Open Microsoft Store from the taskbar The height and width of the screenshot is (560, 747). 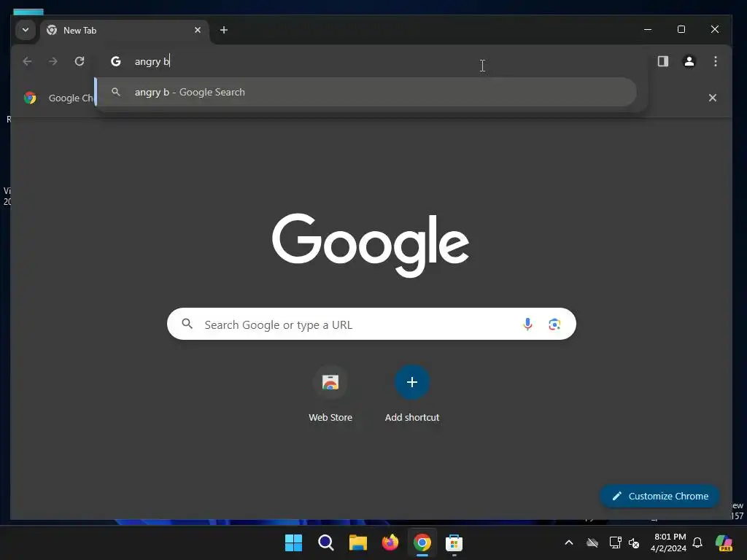tap(454, 542)
